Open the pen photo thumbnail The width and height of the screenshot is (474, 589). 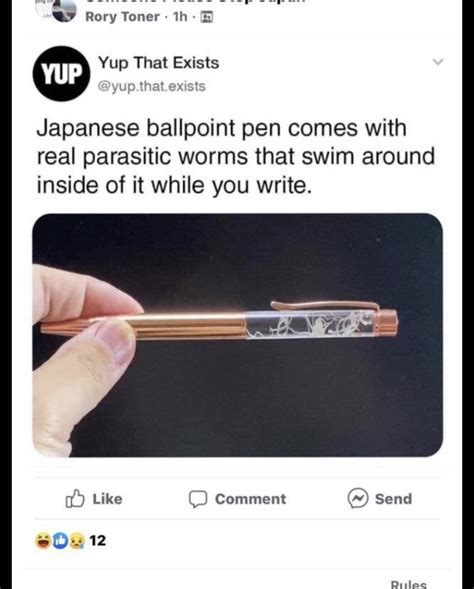click(237, 335)
